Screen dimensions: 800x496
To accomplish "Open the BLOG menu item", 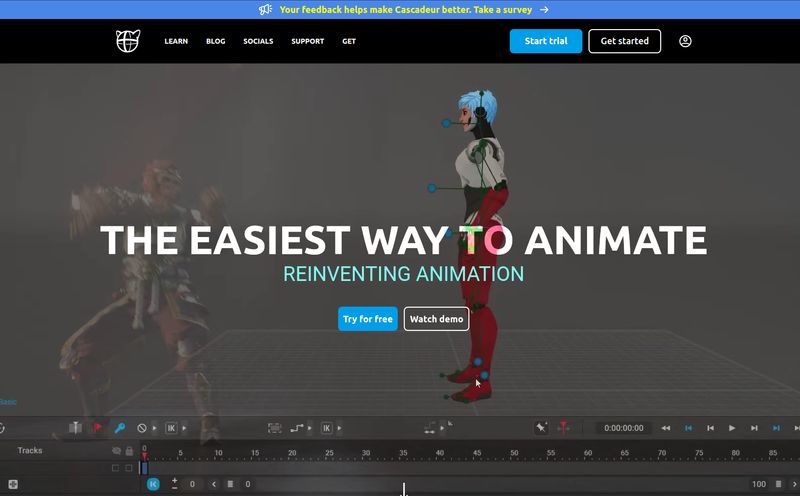I will (x=216, y=41).
